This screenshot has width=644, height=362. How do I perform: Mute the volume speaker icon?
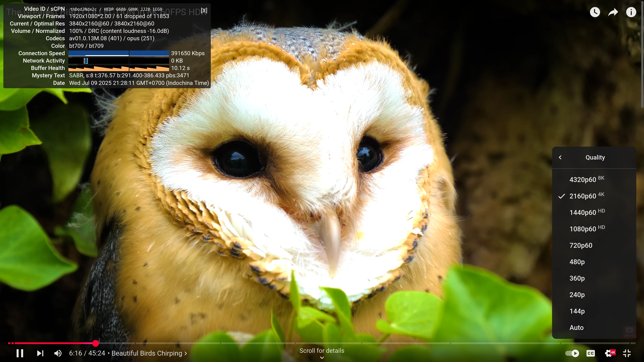58,353
